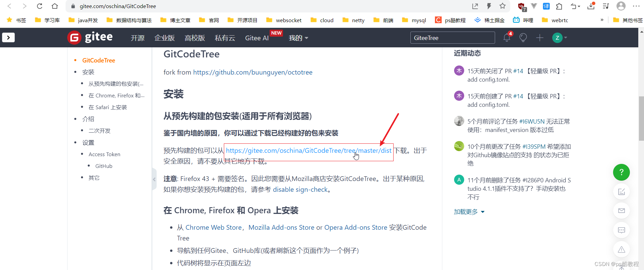644x270 pixels.
Task: Open the green Z user avatar menu
Action: [x=559, y=38]
